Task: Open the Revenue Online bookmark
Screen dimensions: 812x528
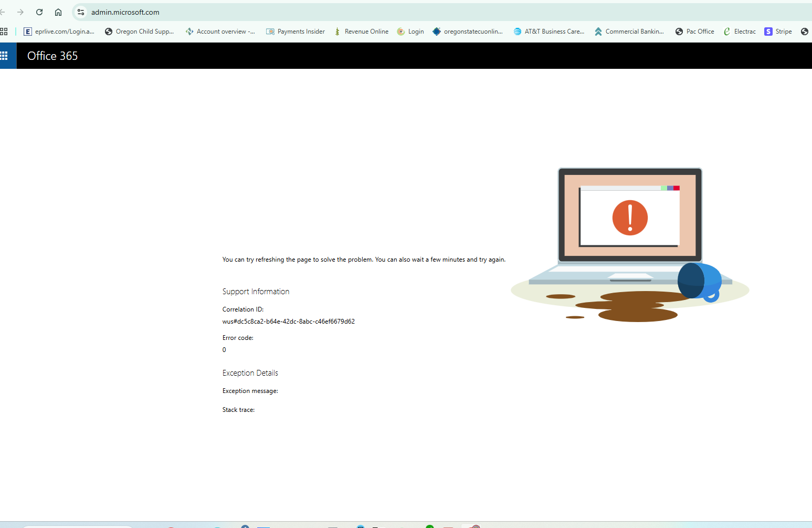Action: [361, 32]
